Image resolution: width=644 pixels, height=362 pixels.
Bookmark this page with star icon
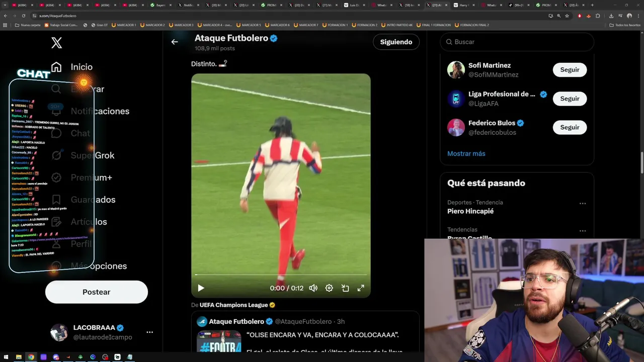[x=567, y=16]
